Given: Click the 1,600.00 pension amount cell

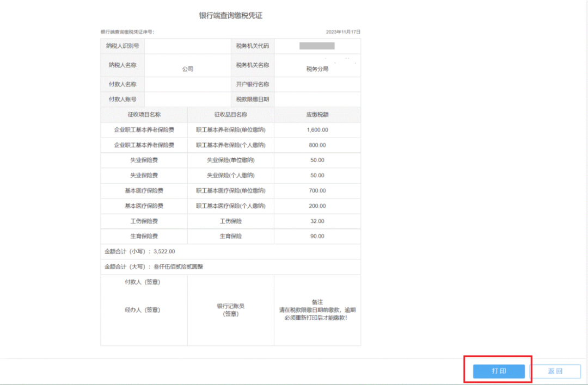Looking at the screenshot, I should coord(317,130).
